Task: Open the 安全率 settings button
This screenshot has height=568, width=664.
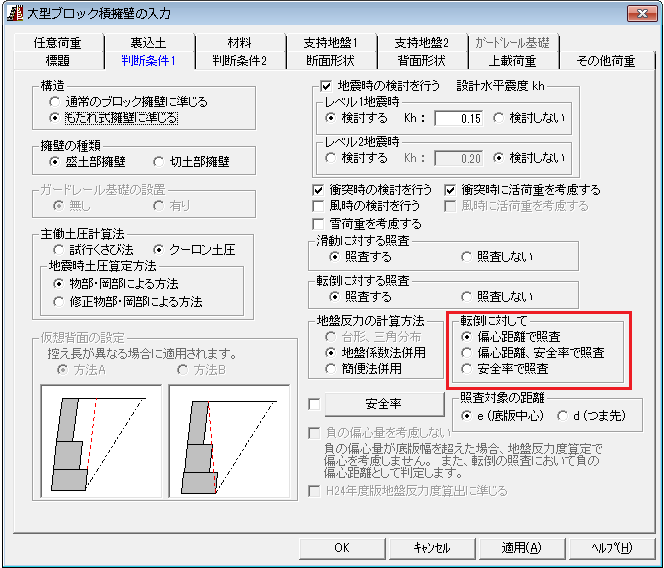Action: click(384, 404)
